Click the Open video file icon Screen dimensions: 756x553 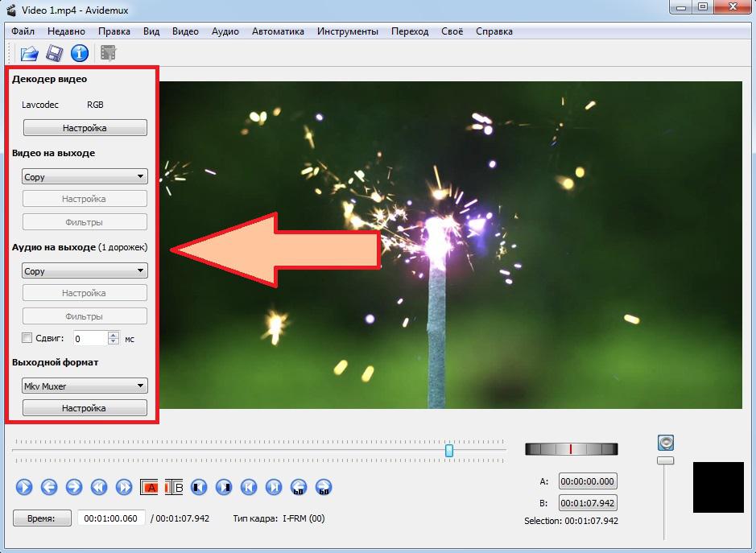(x=29, y=54)
